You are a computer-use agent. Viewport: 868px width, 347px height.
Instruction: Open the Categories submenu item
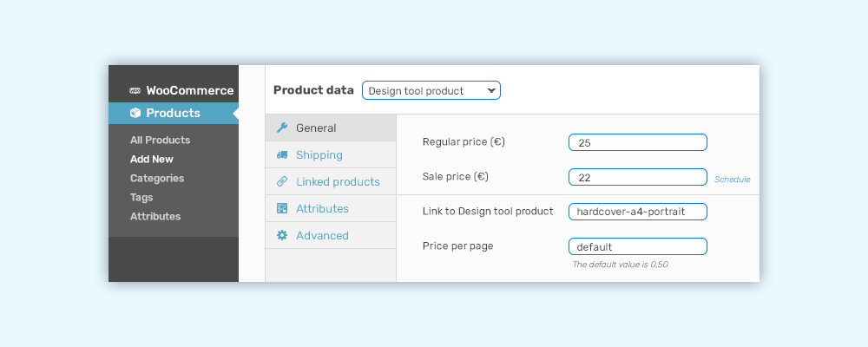pos(157,178)
